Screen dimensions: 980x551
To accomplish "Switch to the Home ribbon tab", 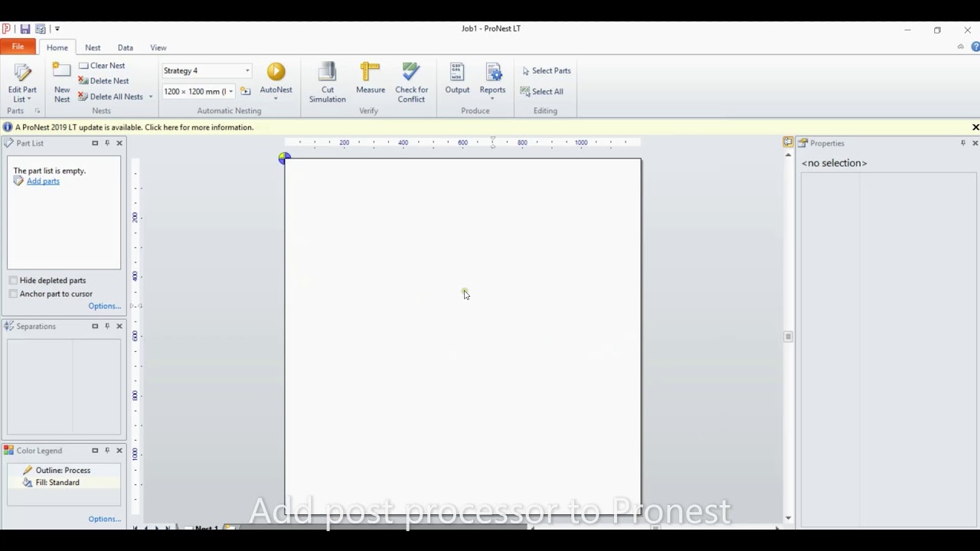I will [57, 47].
